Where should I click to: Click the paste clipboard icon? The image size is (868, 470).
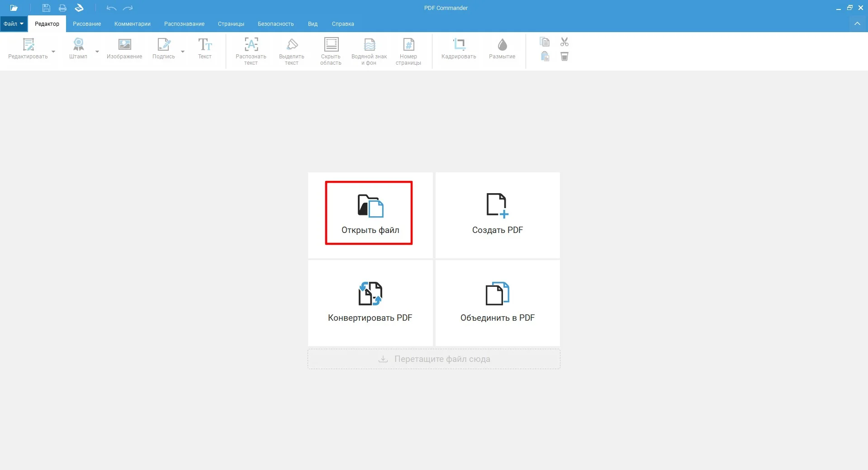[x=545, y=56]
